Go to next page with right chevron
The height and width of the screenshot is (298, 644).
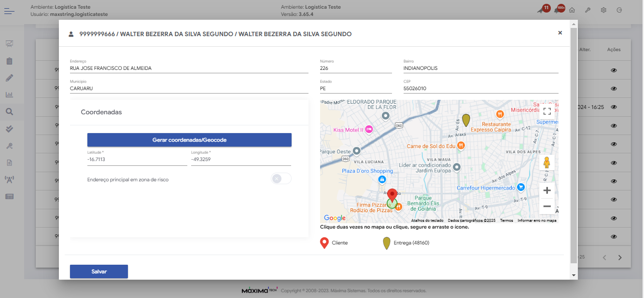pyautogui.click(x=620, y=257)
